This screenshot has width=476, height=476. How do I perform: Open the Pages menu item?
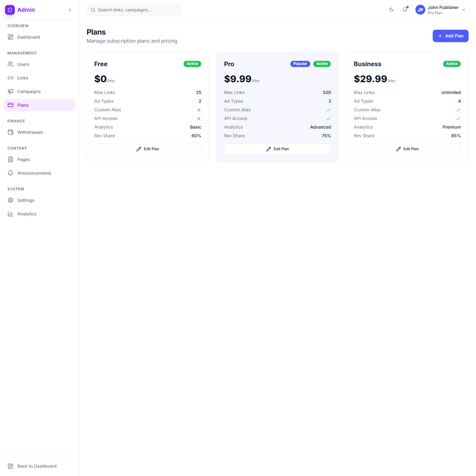[x=39, y=159]
